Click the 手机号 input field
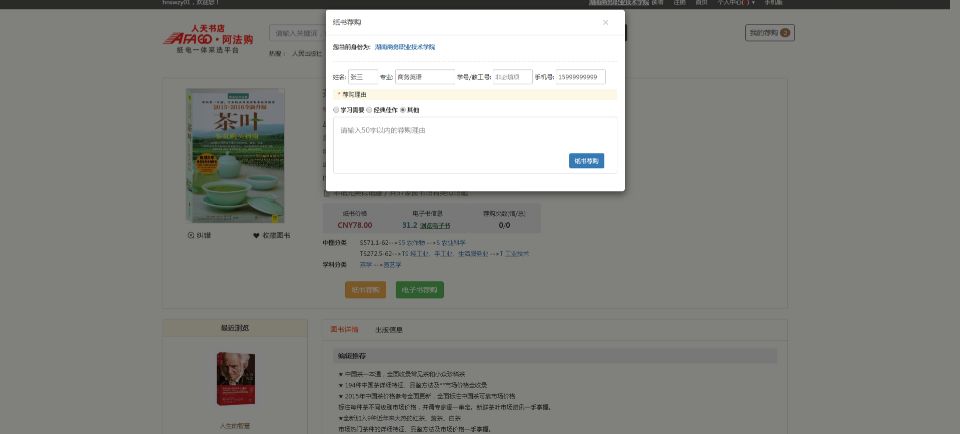 point(580,76)
